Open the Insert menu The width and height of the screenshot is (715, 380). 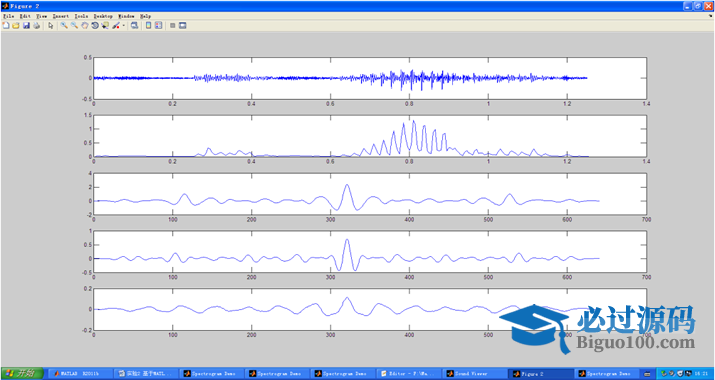click(x=61, y=16)
